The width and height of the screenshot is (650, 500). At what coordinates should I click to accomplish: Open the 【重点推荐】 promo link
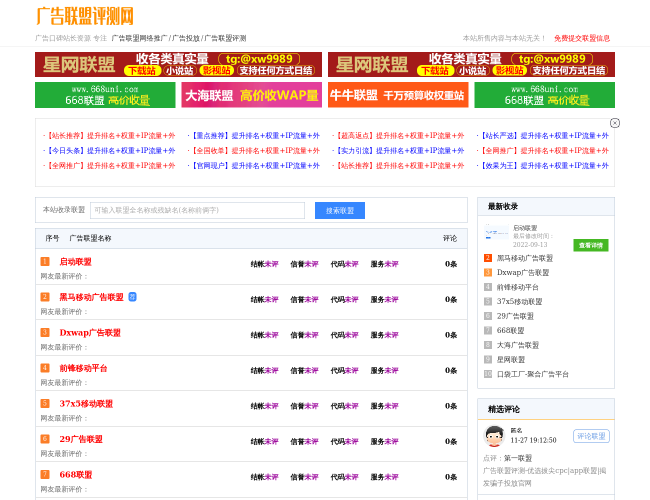pos(255,136)
